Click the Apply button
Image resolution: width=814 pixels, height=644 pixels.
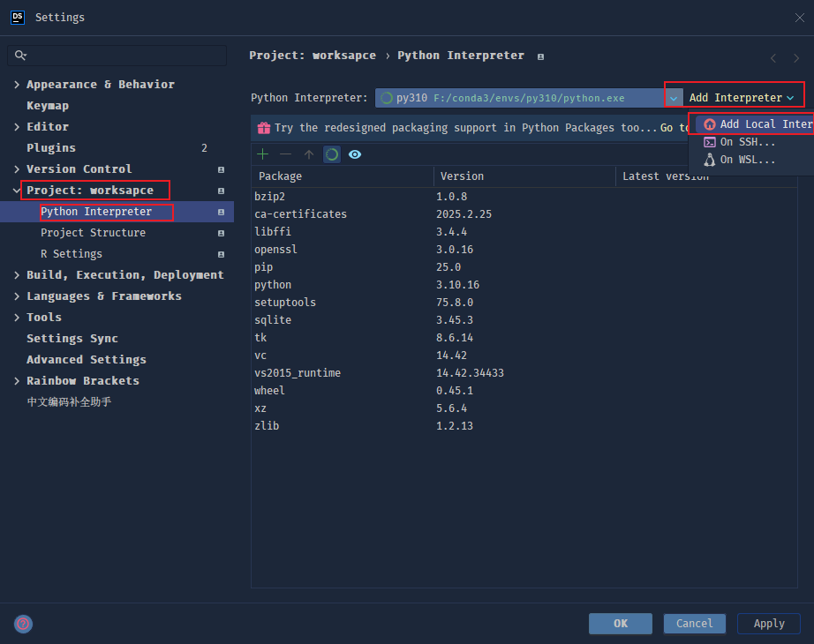tap(768, 623)
